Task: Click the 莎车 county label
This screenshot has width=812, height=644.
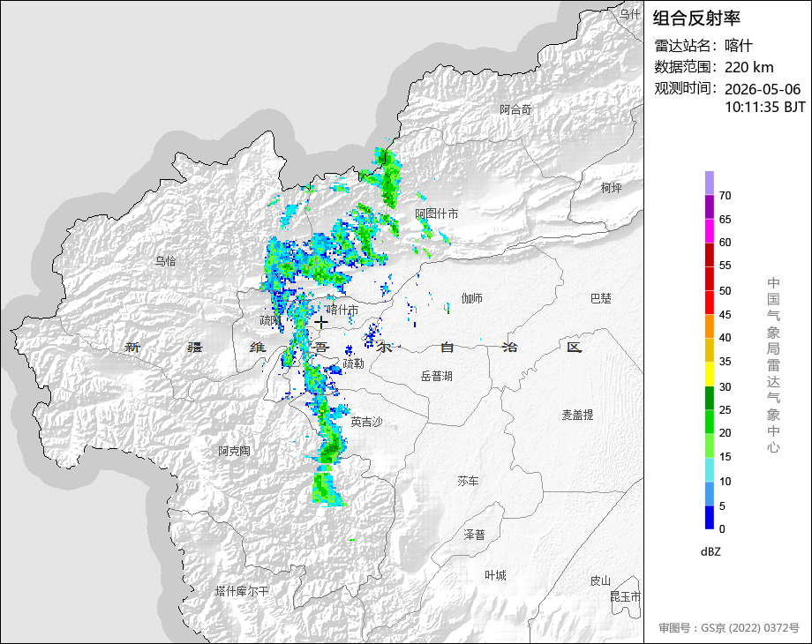Action: (x=468, y=481)
